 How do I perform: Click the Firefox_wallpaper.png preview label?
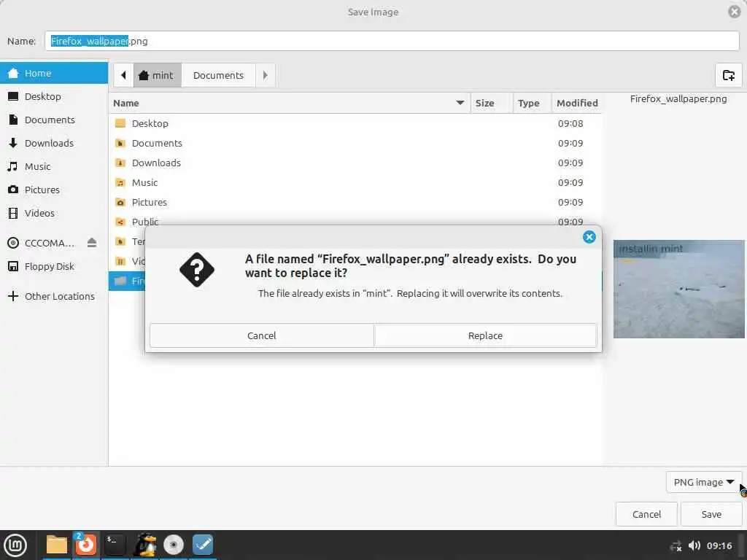click(x=678, y=99)
